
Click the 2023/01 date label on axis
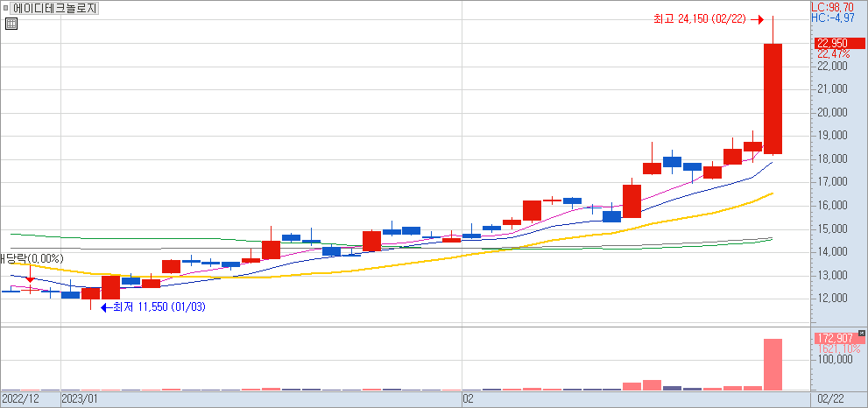pos(79,399)
